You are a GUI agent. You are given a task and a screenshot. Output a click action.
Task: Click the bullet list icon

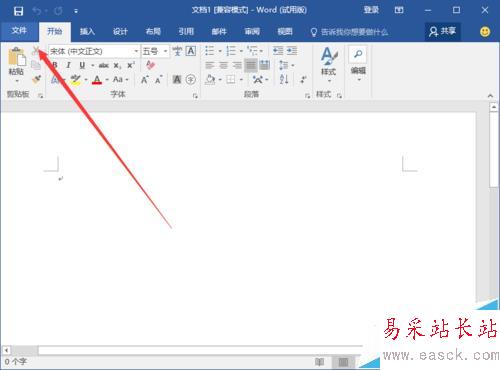[x=209, y=51]
